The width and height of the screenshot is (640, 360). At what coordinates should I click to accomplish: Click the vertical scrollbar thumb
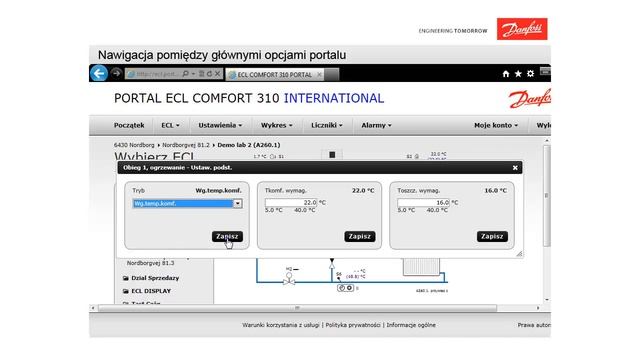547,196
